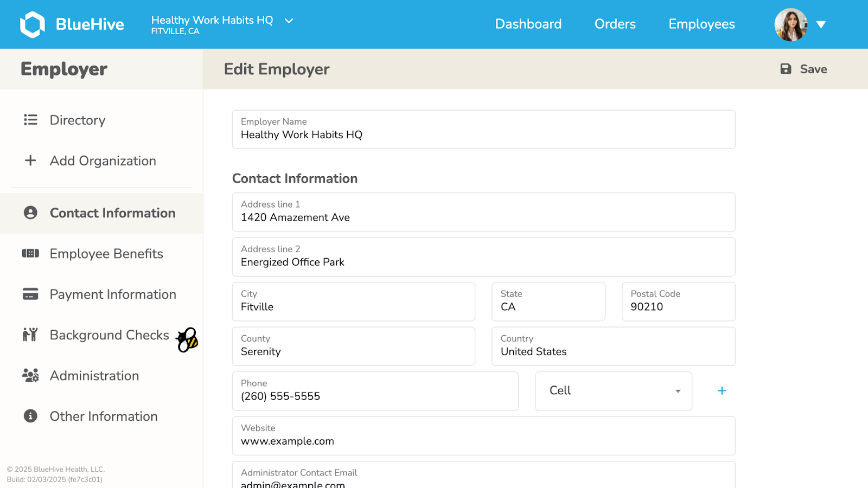Edit the Website field
Viewport: 868px width, 488px height.
click(483, 436)
